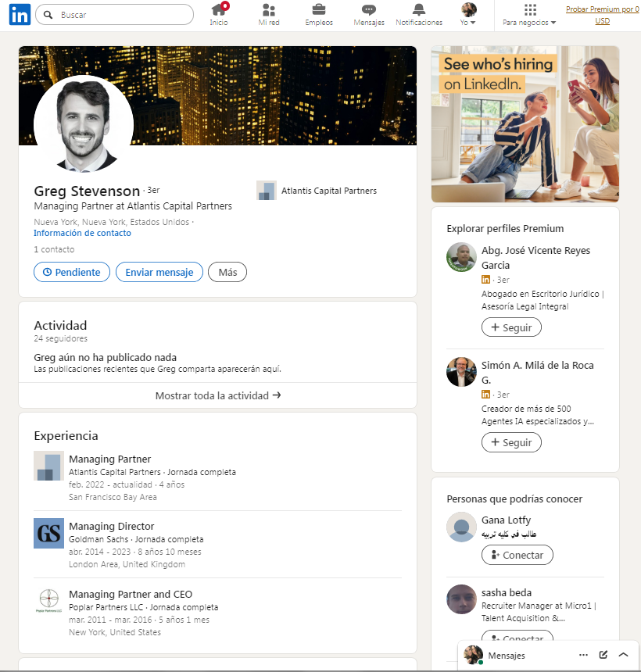Image resolution: width=641 pixels, height=672 pixels.
Task: Connect with Gana Lotfy
Action: pyautogui.click(x=517, y=555)
